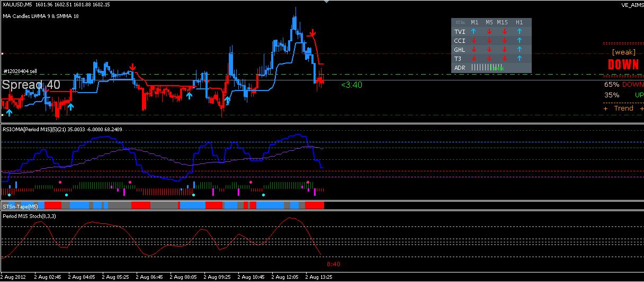The image size is (644, 282).
Task: Click the ADR progress bar showing 44%
Action: coord(487,68)
